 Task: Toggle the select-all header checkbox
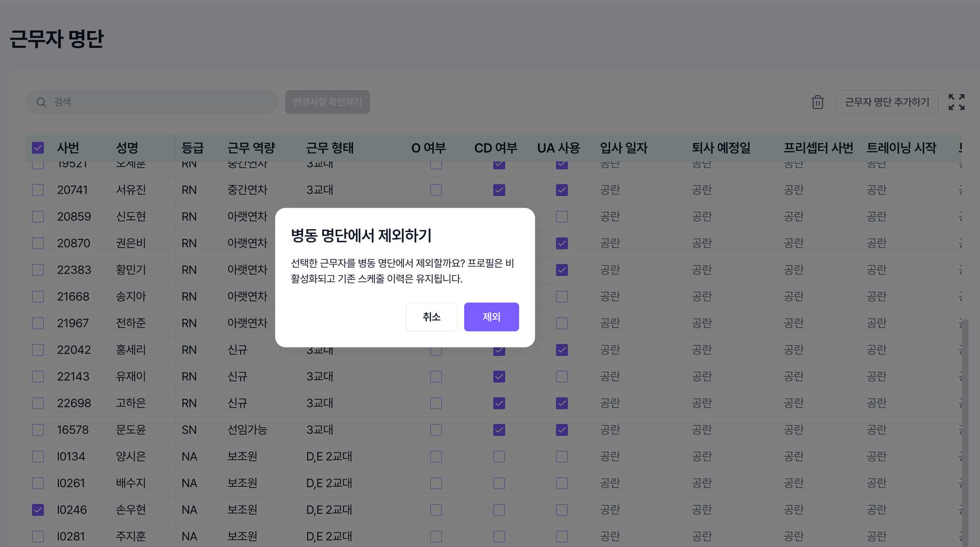point(38,148)
